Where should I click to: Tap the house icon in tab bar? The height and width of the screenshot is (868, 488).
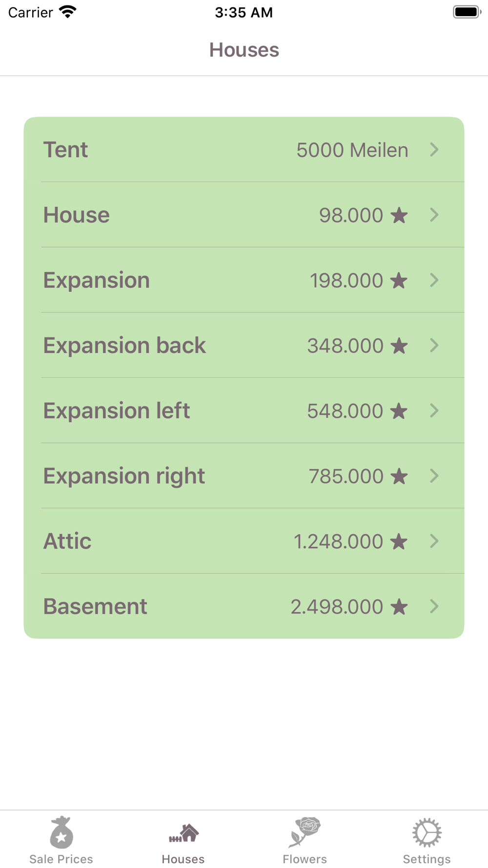[x=183, y=833]
